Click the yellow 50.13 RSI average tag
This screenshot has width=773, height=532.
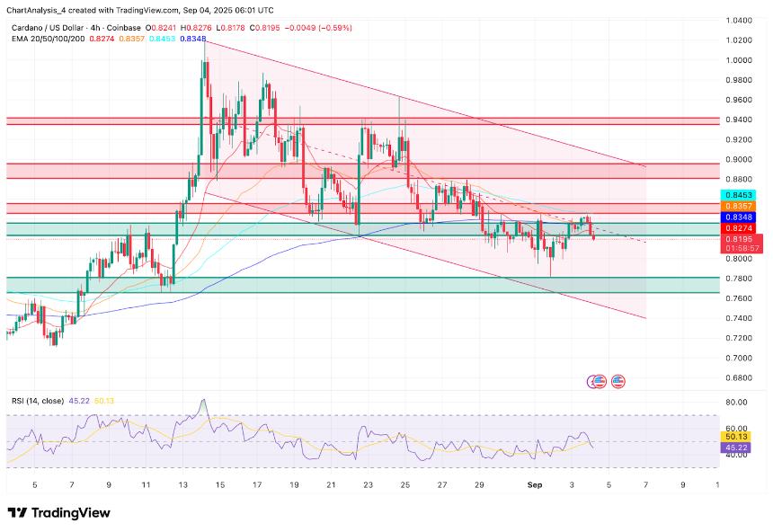click(735, 435)
